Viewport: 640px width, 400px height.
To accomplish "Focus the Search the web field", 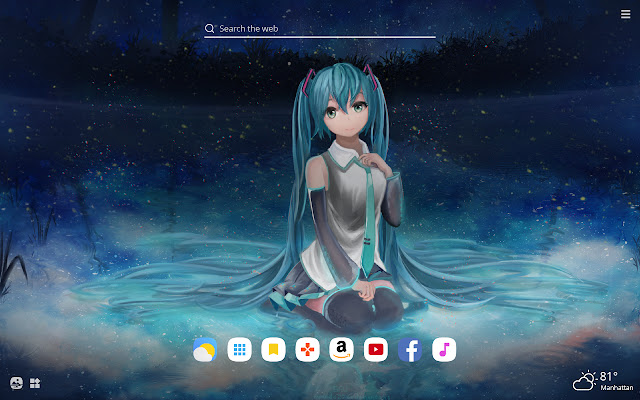I will 320,29.
